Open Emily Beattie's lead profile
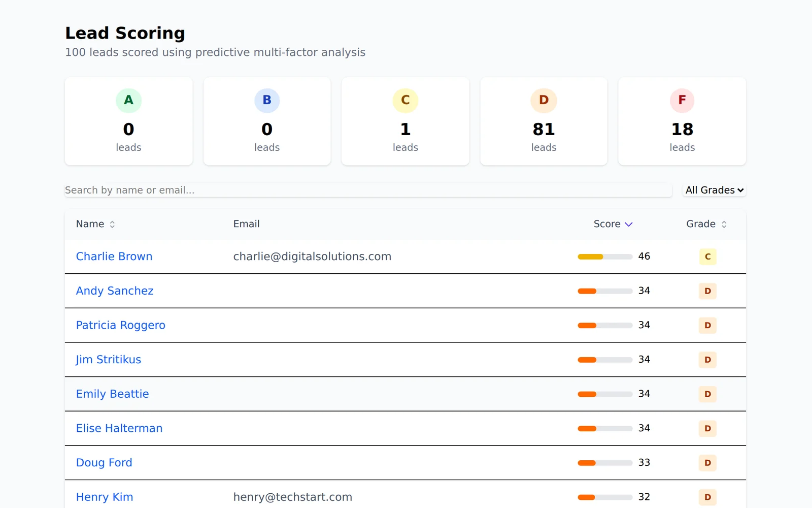Screen dimensions: 812x508 pos(113,394)
